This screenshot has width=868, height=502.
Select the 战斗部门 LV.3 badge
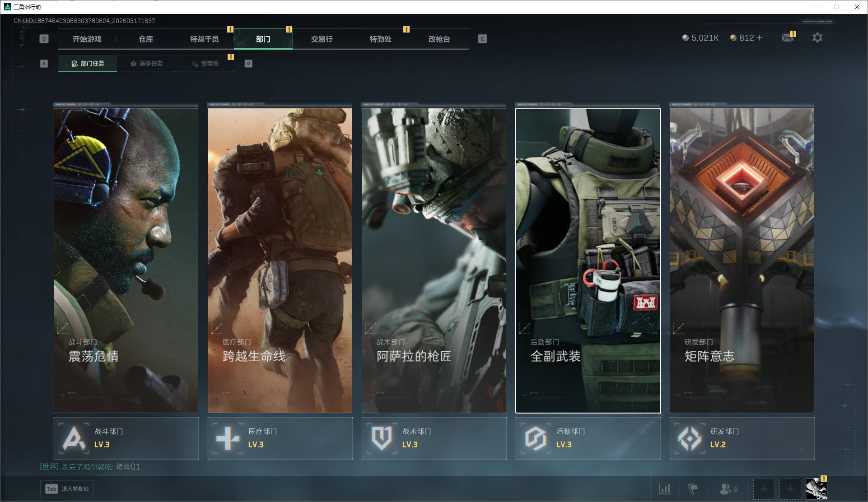click(126, 438)
